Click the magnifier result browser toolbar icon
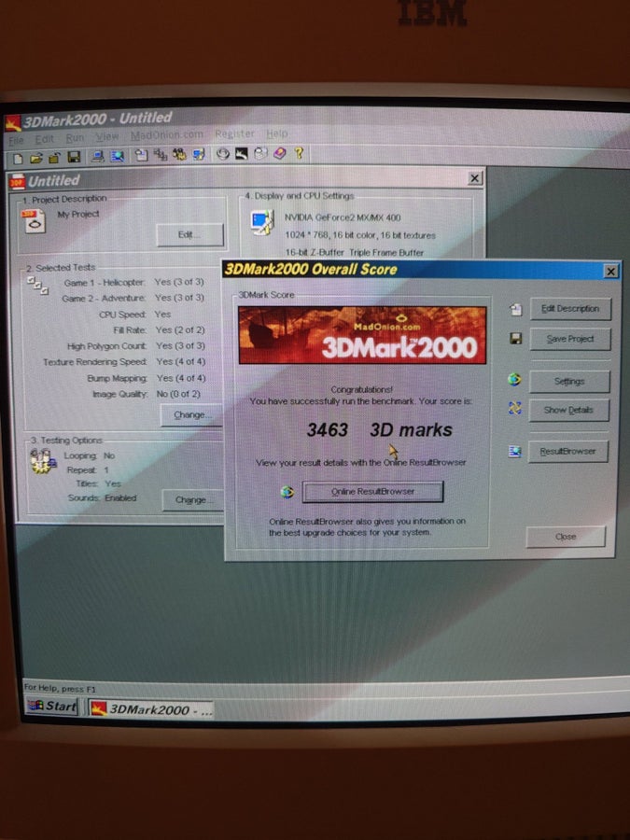 [x=117, y=156]
